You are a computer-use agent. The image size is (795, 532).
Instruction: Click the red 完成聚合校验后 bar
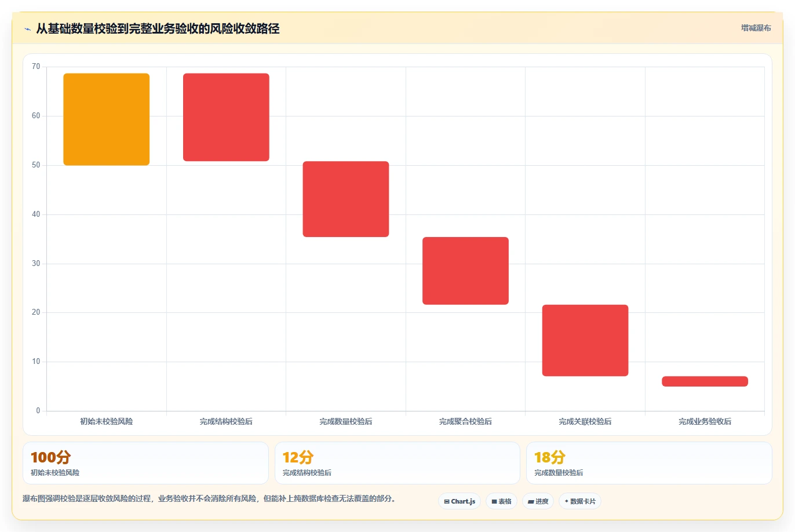(465, 271)
